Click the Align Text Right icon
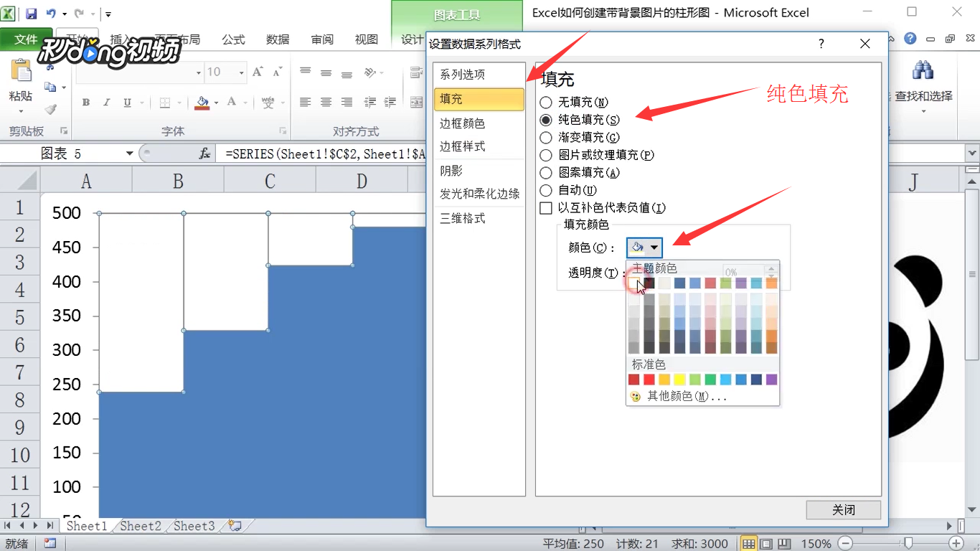The image size is (980, 551). [347, 103]
